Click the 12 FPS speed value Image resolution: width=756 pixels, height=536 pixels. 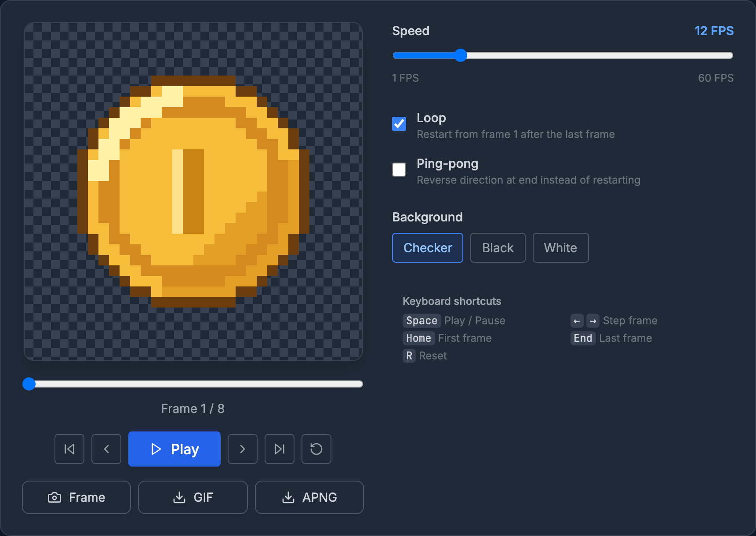(x=714, y=31)
